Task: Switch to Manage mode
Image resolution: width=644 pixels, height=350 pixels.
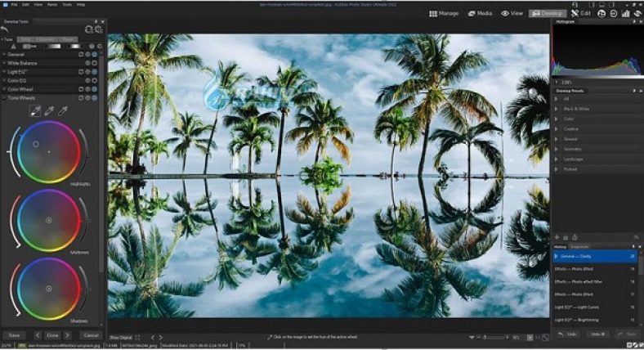Action: [444, 14]
